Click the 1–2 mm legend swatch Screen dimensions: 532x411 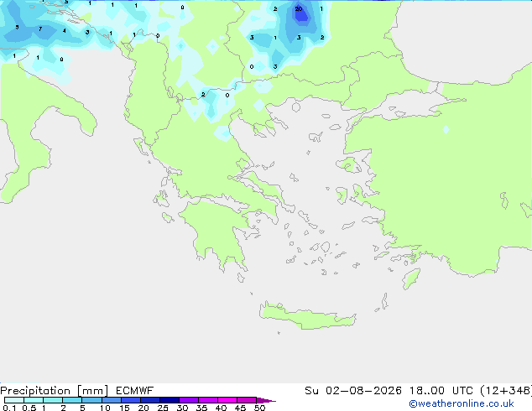[53, 400]
